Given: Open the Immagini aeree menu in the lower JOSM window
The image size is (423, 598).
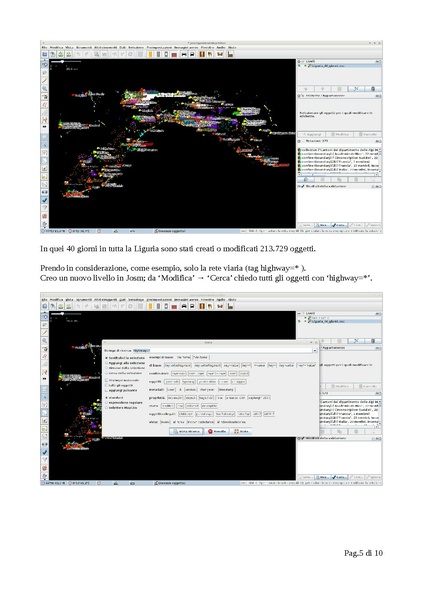Looking at the screenshot, I should pos(186,300).
